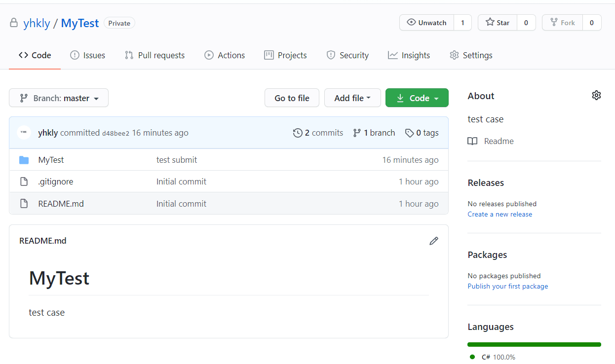Click the lock icon beside the repository name
The image size is (615, 364).
tap(14, 23)
